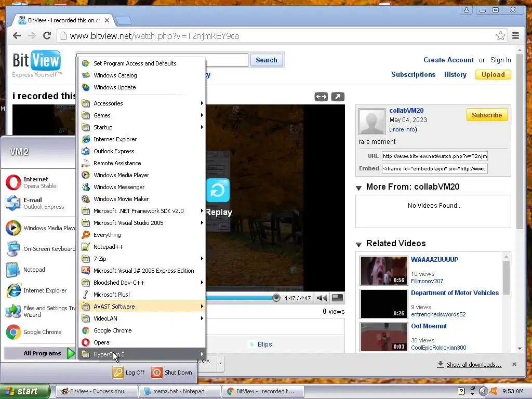
Task: Open Remote Assistance
Action: 142,163
